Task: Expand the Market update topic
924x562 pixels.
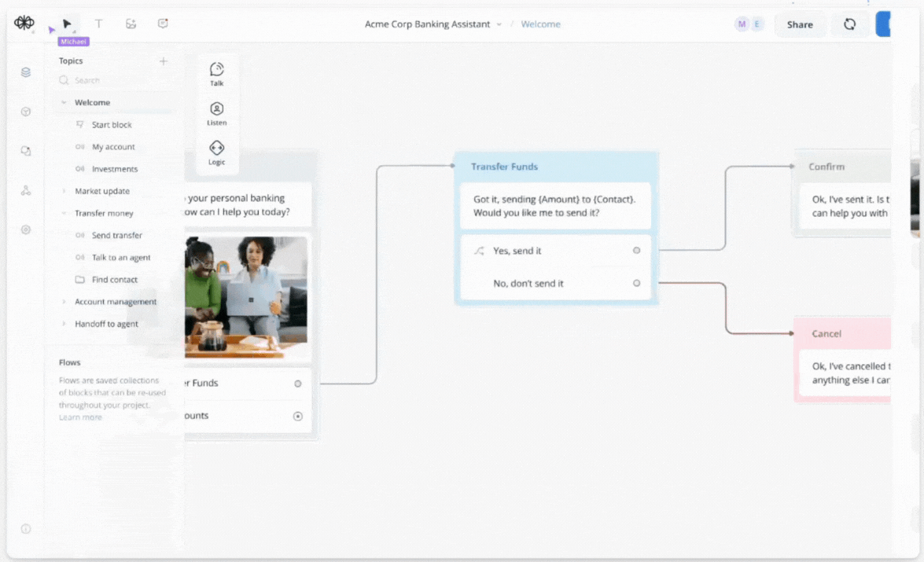Action: coord(64,191)
